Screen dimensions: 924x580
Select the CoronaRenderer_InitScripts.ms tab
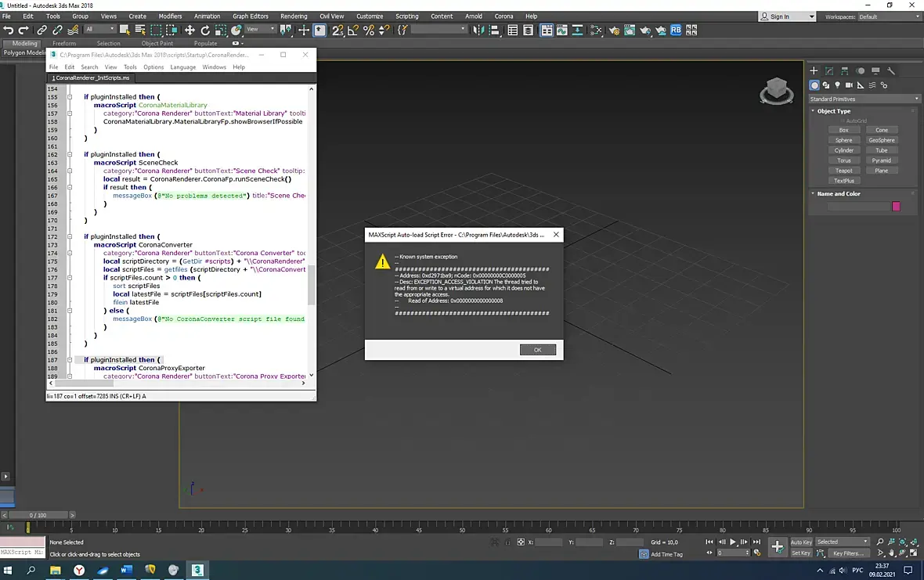tap(91, 77)
